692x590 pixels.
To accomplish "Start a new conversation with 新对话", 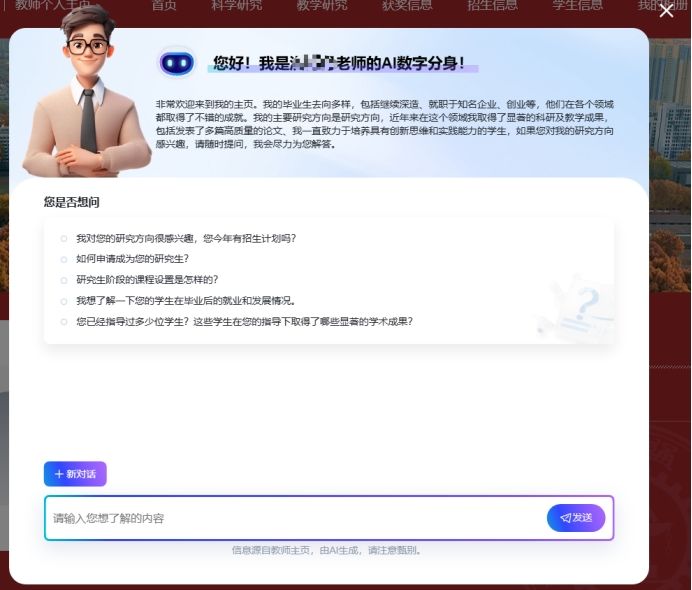I will pyautogui.click(x=75, y=474).
